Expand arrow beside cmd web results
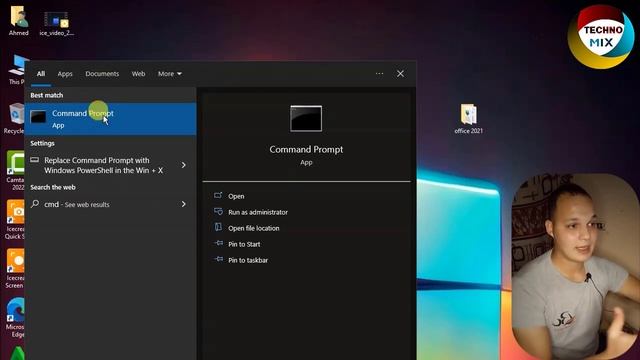 click(x=184, y=204)
